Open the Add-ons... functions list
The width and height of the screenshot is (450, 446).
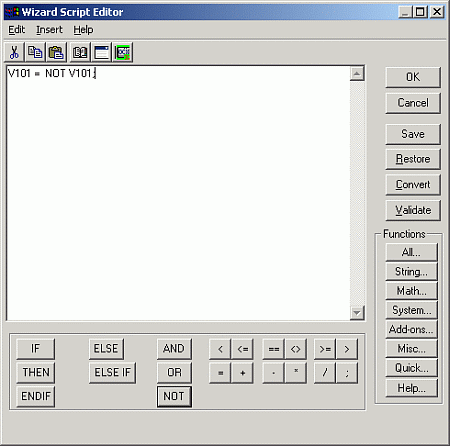tap(411, 329)
